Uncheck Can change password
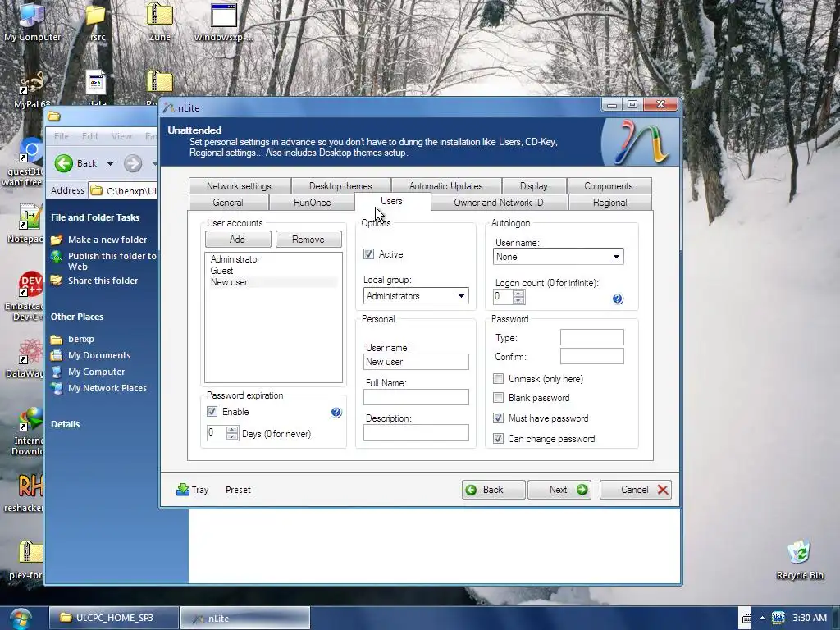 coord(498,439)
